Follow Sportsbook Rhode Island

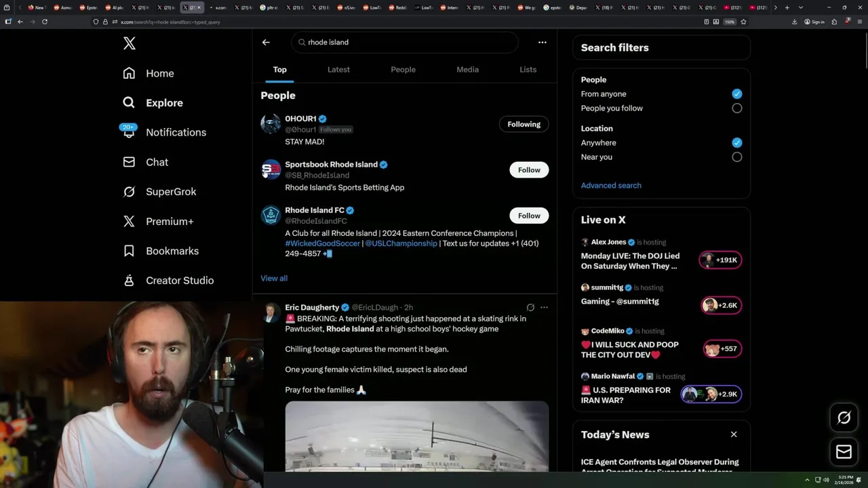point(529,170)
